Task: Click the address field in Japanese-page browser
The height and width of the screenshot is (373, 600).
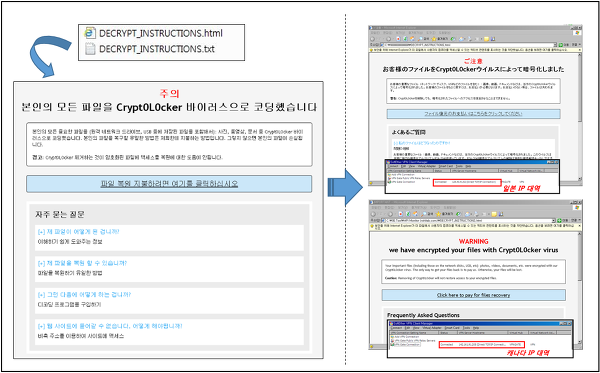Action: (x=467, y=45)
